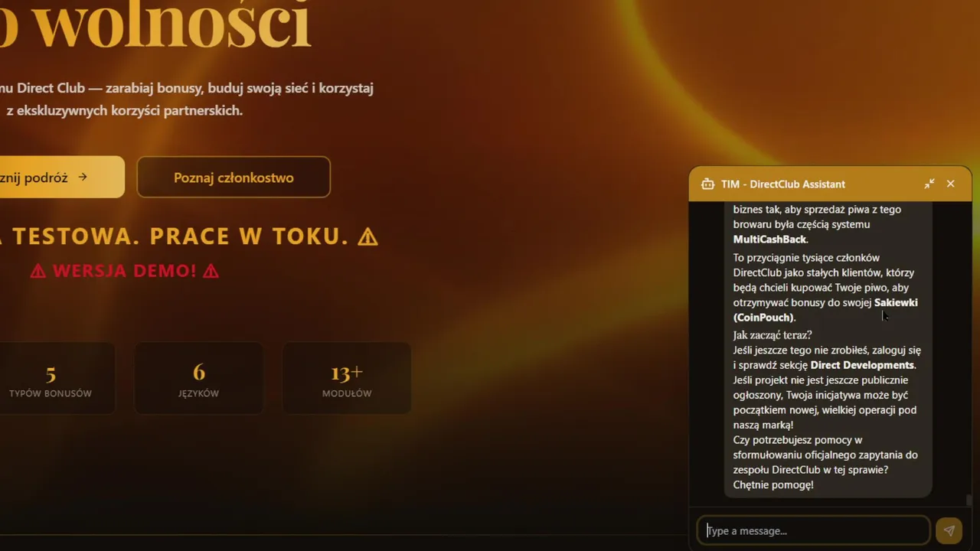Click the robot icon in chat header
This screenshot has height=551, width=980.
(707, 184)
